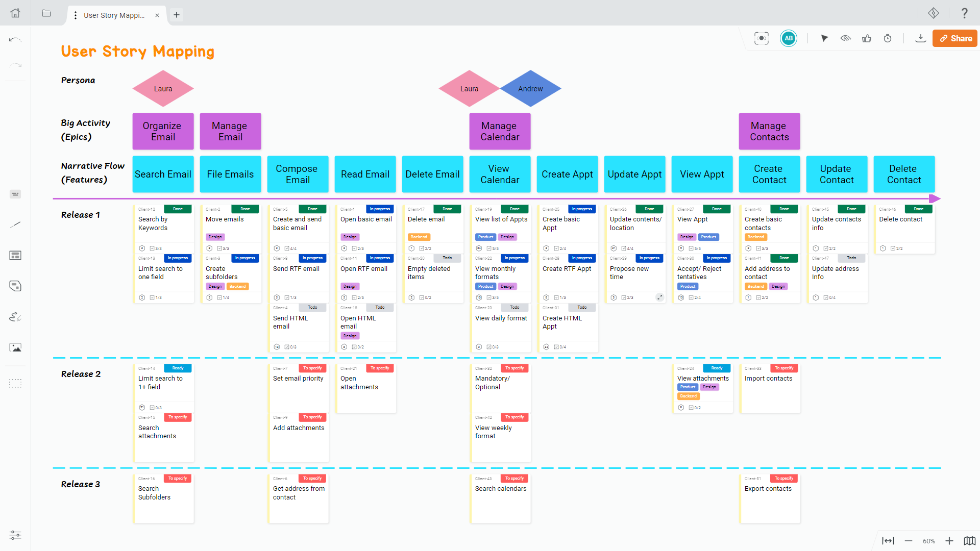Toggle the laser pointer mode

click(x=825, y=38)
